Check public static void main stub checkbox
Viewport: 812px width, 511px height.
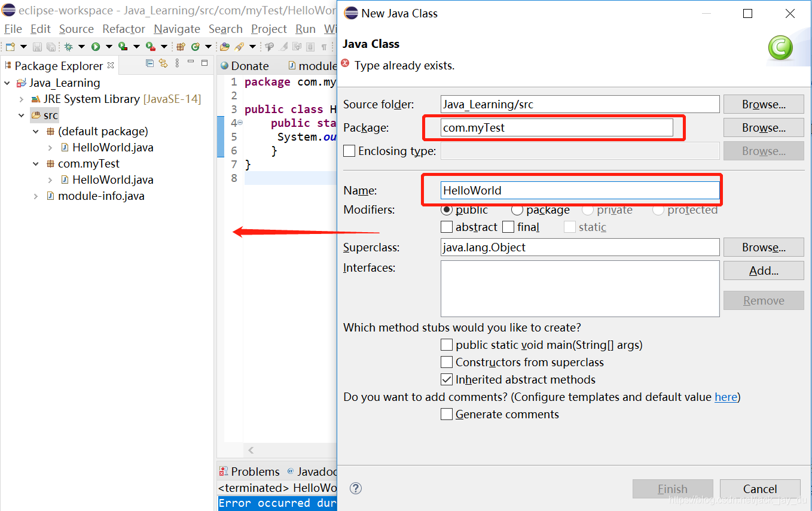447,345
